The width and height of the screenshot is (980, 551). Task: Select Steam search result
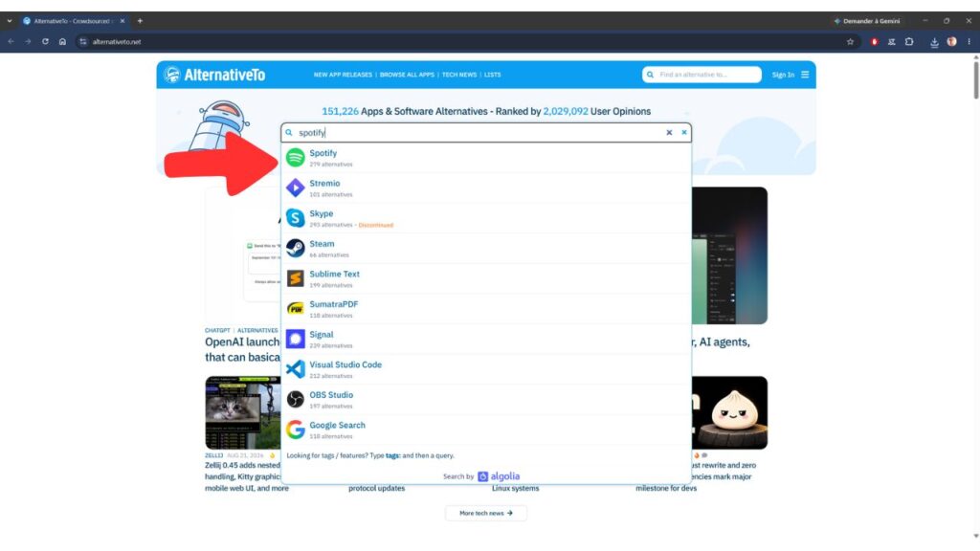coord(486,248)
